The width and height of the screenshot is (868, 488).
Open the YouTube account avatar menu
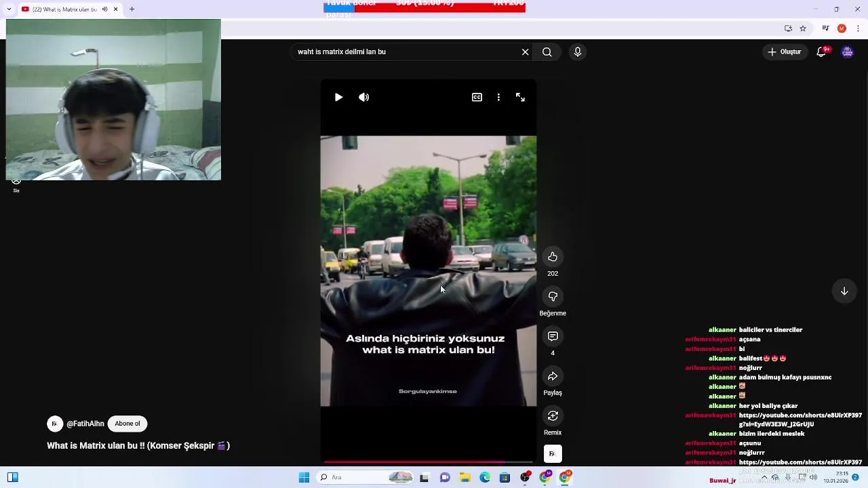847,52
